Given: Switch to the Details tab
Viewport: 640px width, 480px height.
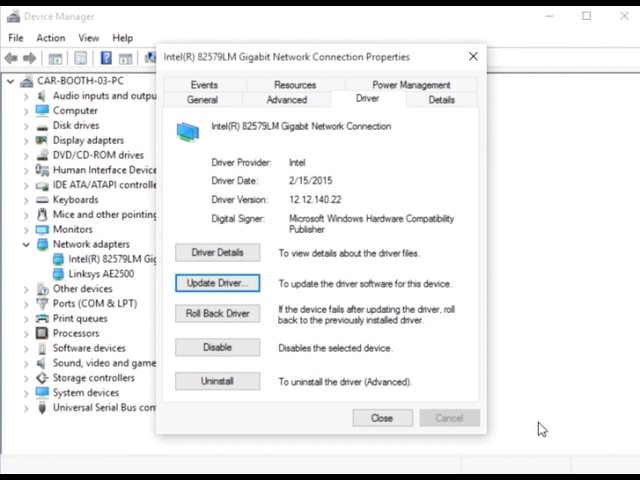Looking at the screenshot, I should click(441, 100).
